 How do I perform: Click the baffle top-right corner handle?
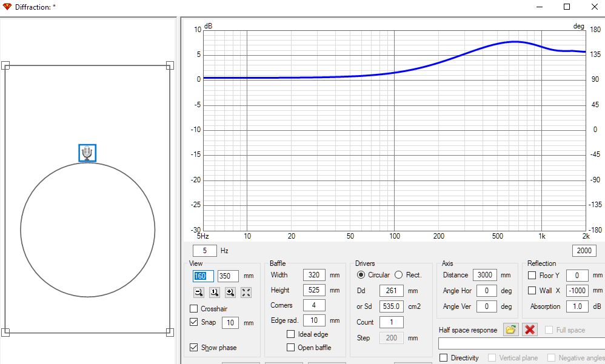170,65
